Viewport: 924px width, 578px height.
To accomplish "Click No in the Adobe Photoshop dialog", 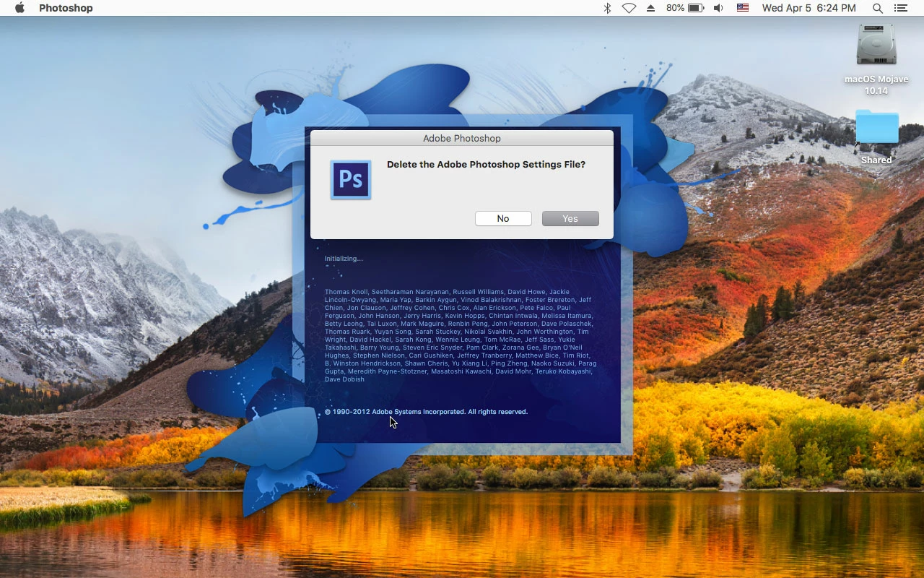I will coord(503,218).
